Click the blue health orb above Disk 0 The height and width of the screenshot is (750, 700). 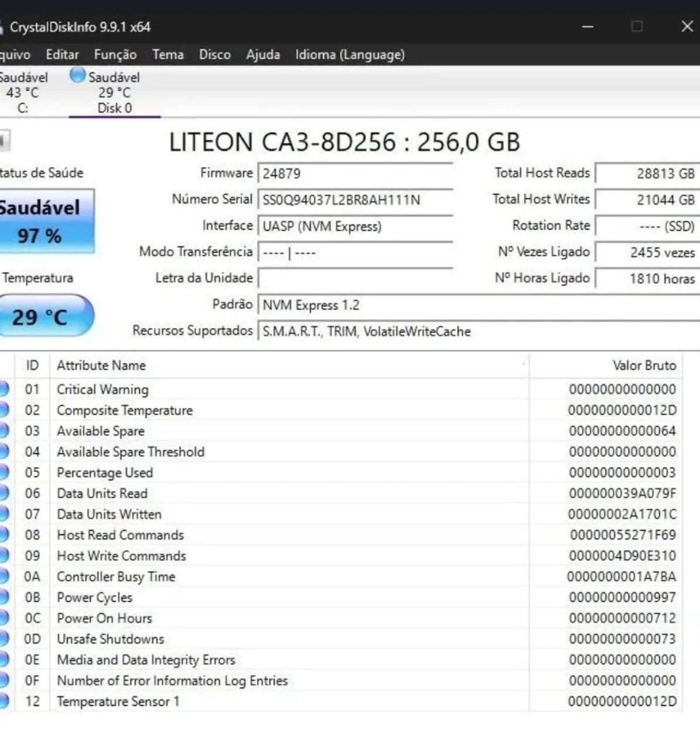click(x=77, y=76)
